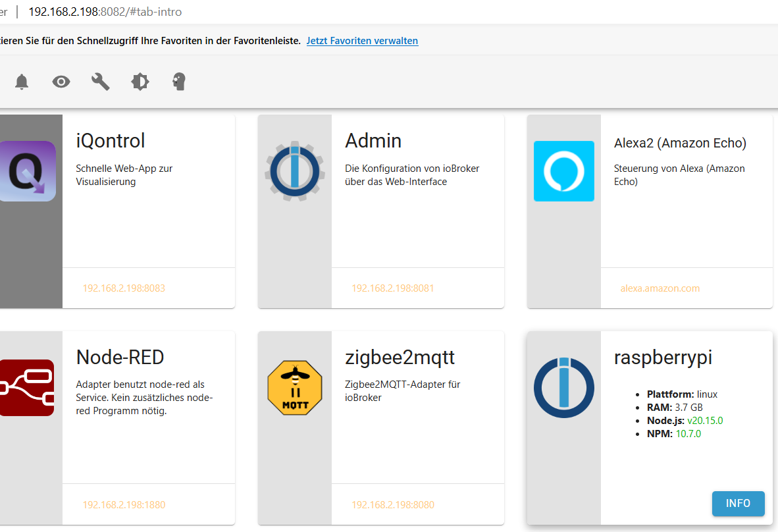This screenshot has height=532, width=778.
Task: Click 'Schnelle Web-App zur Visualisierung' description
Action: (x=124, y=174)
